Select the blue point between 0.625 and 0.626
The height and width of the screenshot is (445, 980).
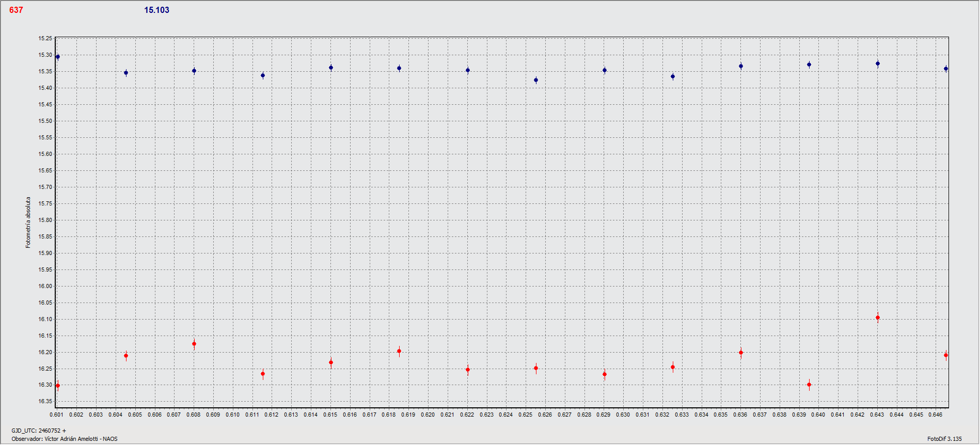pos(536,80)
